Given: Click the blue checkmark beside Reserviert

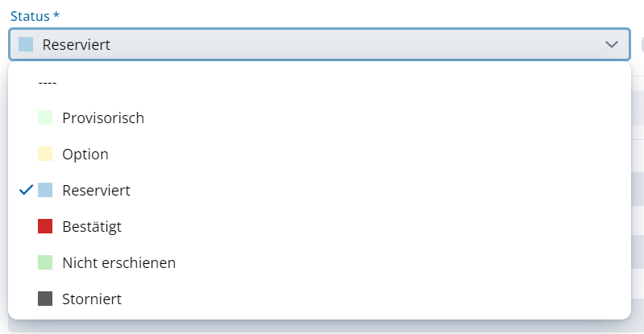Looking at the screenshot, I should click(x=26, y=190).
